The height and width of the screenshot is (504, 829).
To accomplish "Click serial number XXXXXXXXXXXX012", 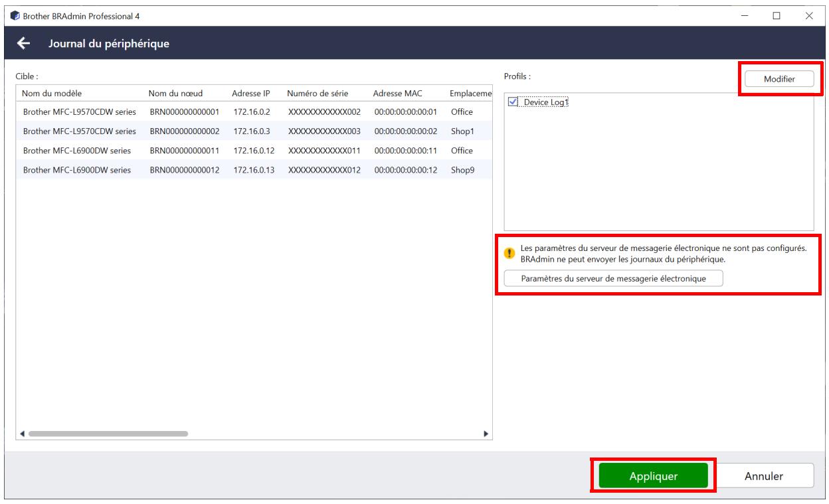I will point(324,170).
